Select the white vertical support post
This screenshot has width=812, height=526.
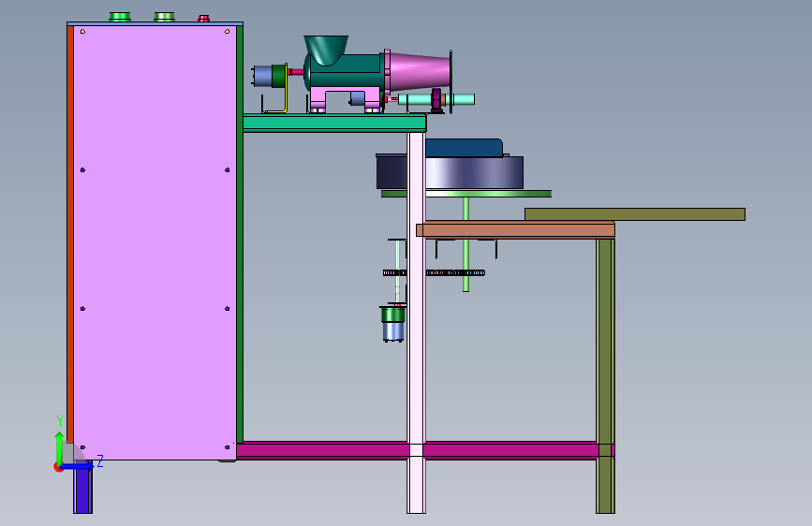click(x=417, y=322)
